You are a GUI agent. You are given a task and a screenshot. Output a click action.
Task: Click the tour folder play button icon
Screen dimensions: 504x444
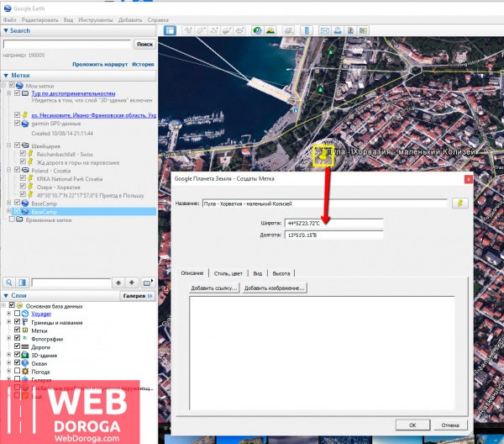click(148, 283)
